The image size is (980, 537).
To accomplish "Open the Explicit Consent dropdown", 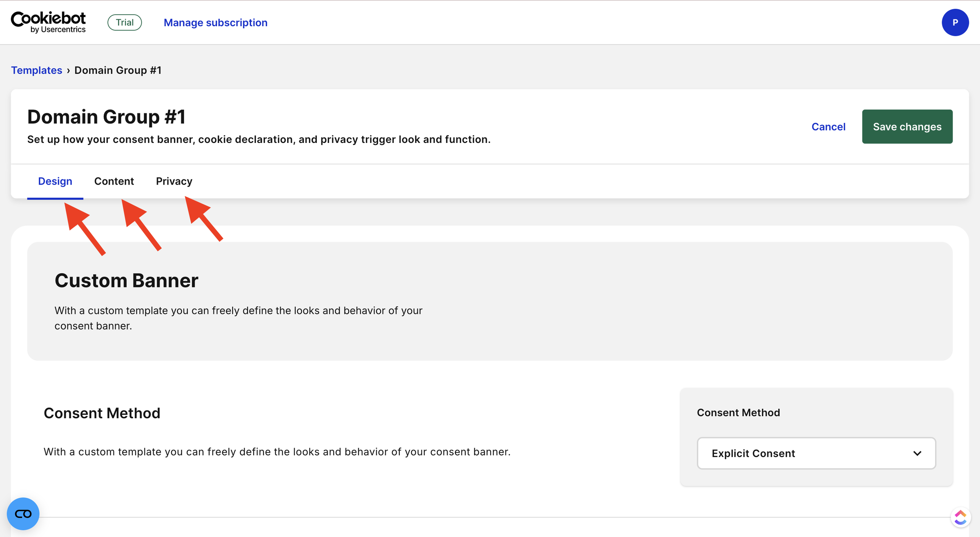I will point(816,453).
